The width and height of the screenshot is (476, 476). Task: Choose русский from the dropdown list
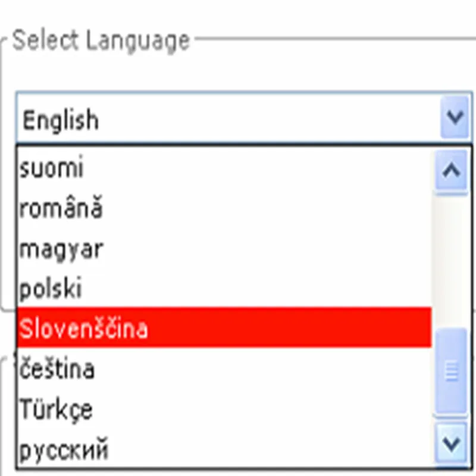pos(64,450)
